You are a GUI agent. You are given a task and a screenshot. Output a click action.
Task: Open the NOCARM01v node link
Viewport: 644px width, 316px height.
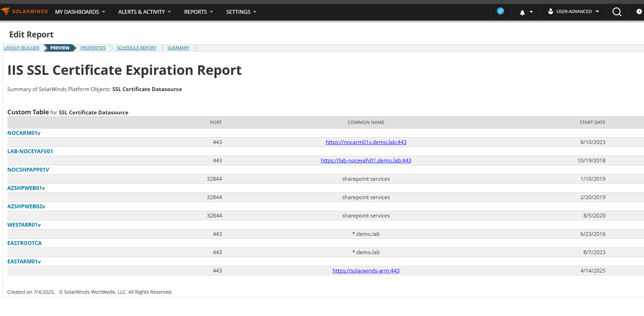click(24, 133)
